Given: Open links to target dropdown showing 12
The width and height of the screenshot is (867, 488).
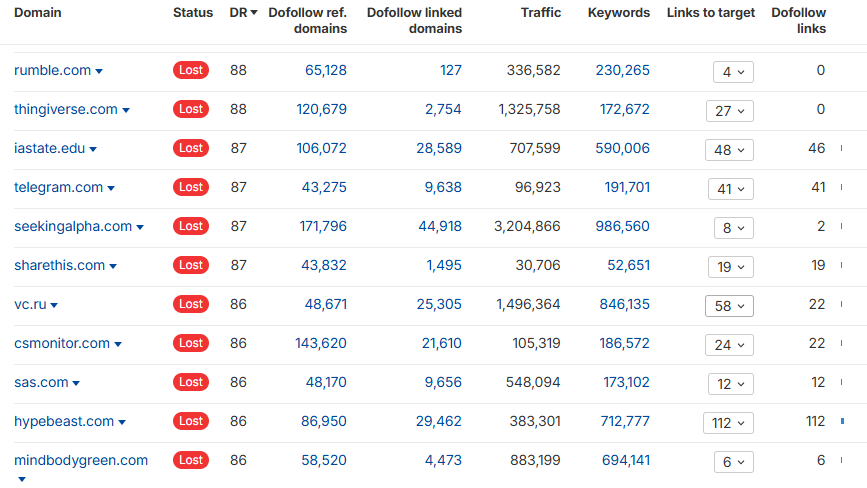Looking at the screenshot, I should 731,384.
